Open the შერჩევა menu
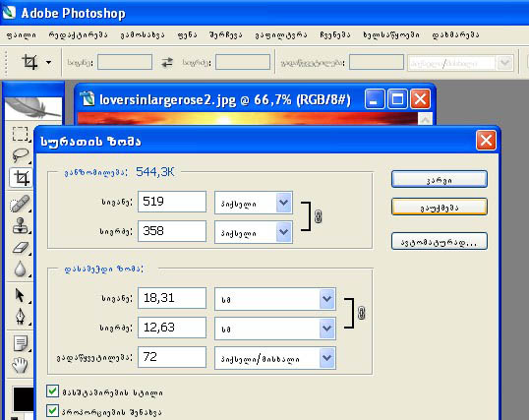The height and width of the screenshot is (420, 529). [225, 34]
